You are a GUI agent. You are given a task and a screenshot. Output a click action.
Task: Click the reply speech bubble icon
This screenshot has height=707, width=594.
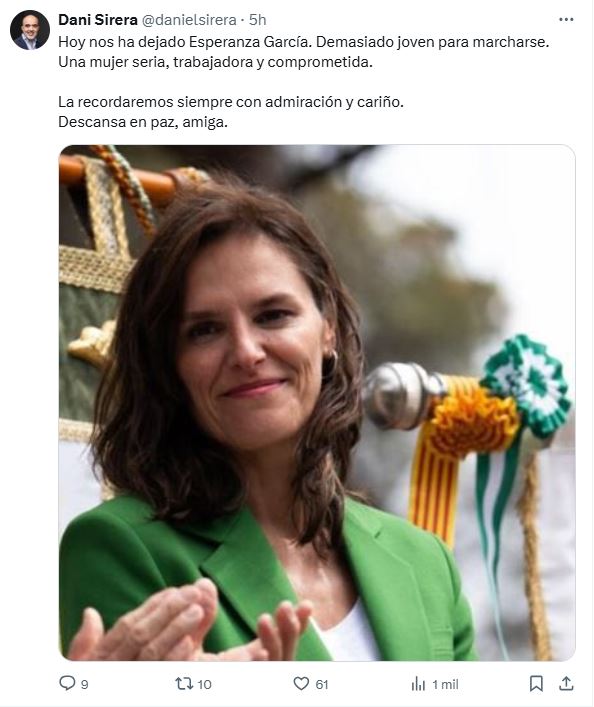(67, 683)
